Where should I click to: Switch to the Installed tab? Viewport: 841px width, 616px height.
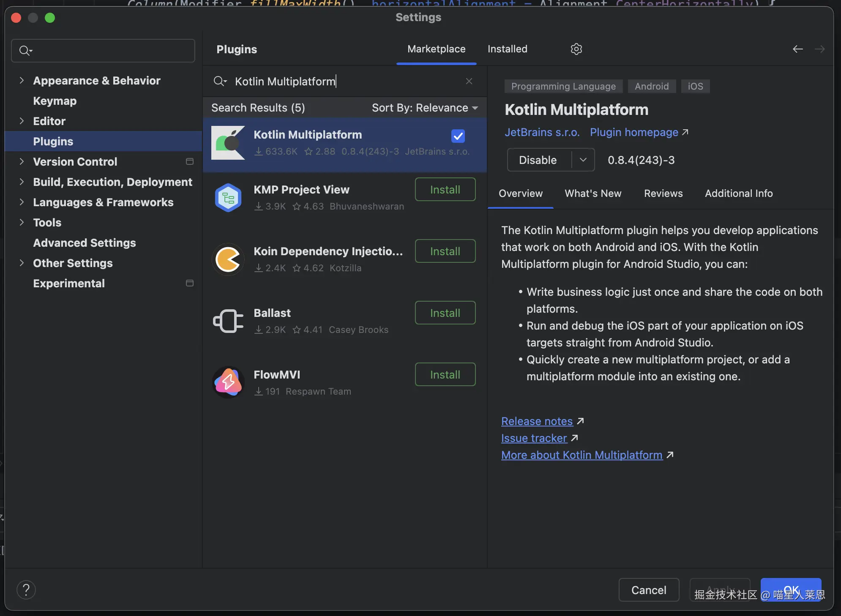(x=507, y=49)
